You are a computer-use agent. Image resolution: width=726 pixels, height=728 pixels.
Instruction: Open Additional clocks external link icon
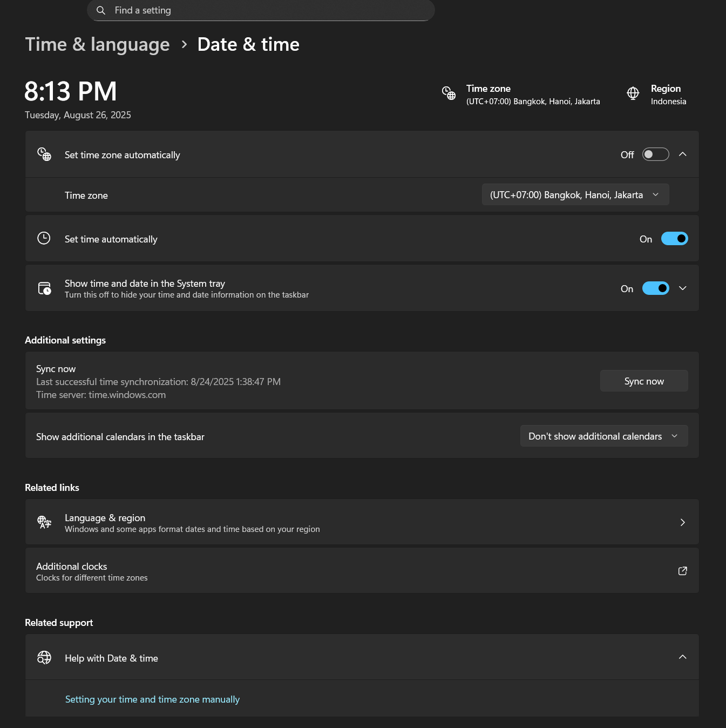(x=683, y=571)
